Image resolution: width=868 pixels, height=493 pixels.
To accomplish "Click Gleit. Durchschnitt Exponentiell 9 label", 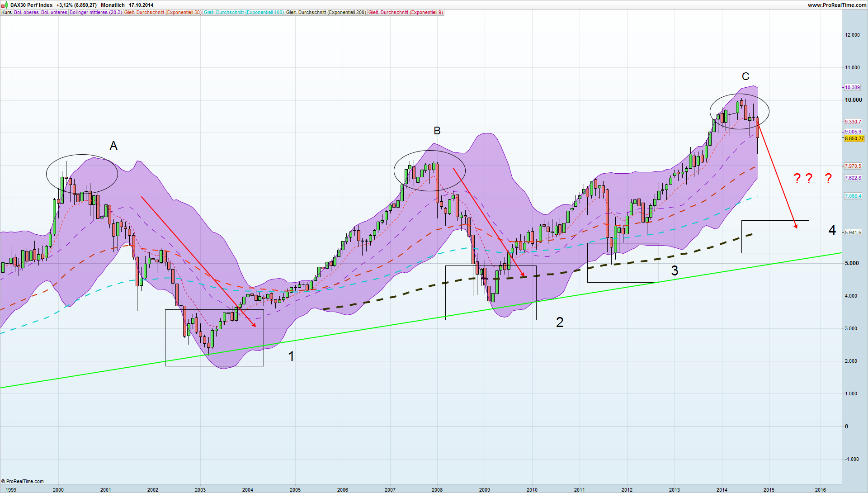I will point(406,13).
